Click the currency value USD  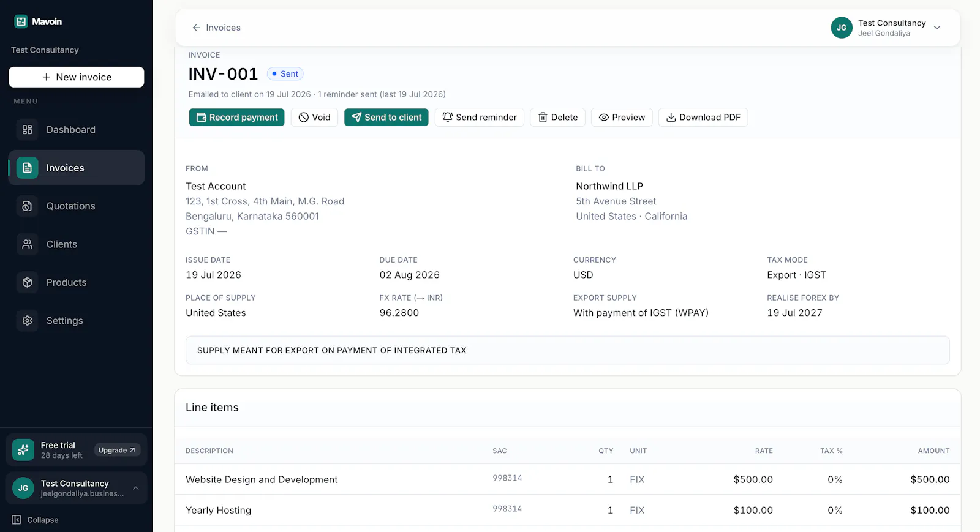tap(583, 275)
